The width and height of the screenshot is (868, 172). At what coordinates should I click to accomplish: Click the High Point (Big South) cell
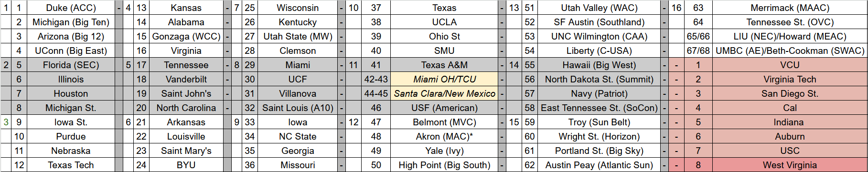pos(444,165)
